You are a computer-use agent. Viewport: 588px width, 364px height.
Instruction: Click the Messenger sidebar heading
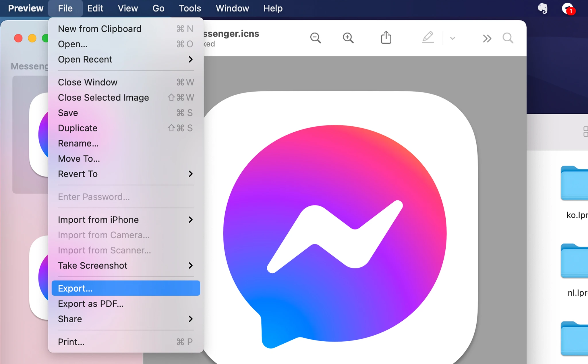point(30,66)
